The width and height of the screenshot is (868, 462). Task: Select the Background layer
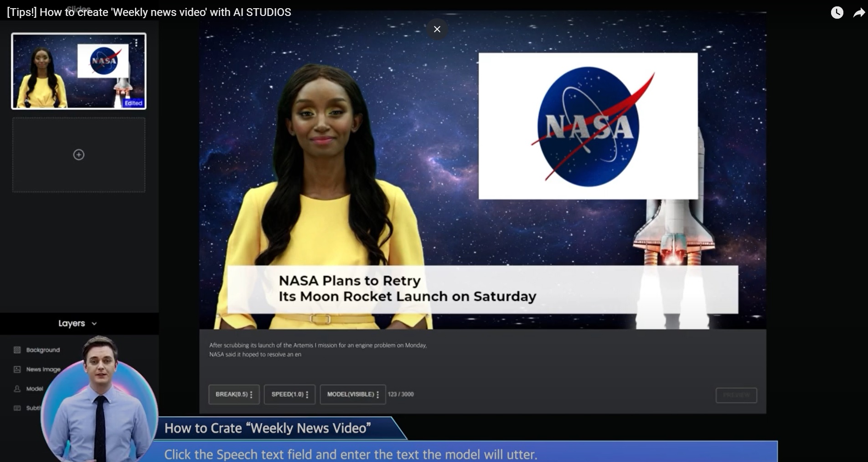pyautogui.click(x=43, y=350)
